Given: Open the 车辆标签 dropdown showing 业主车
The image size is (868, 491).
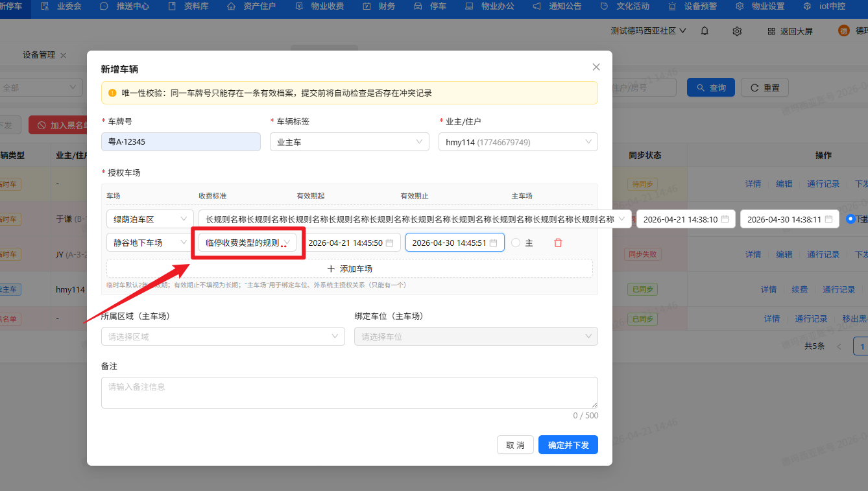Looking at the screenshot, I should pyautogui.click(x=349, y=141).
